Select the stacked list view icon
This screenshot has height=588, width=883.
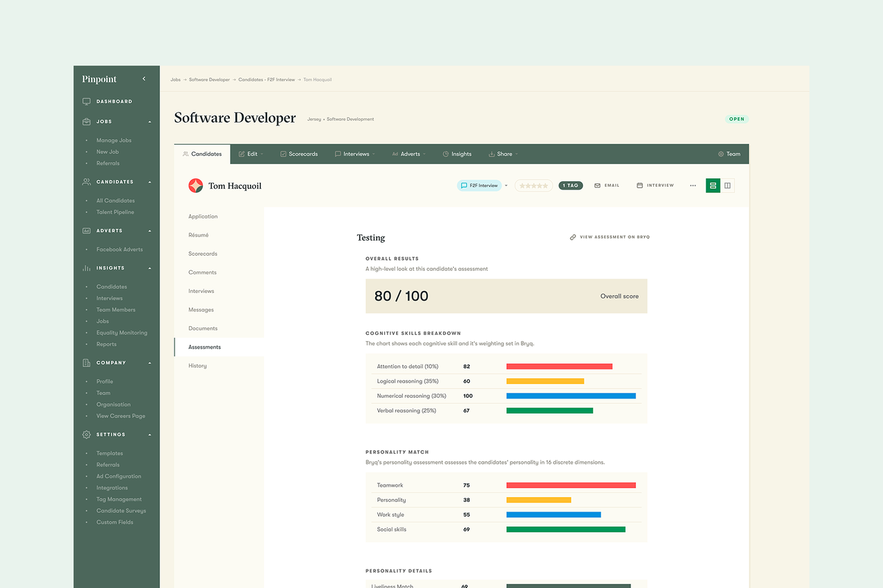pos(713,185)
